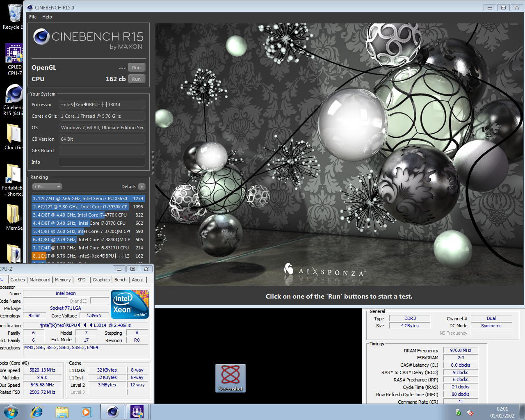Launch Internet Explorer from the taskbar
This screenshot has width=525, height=420.
37,412
